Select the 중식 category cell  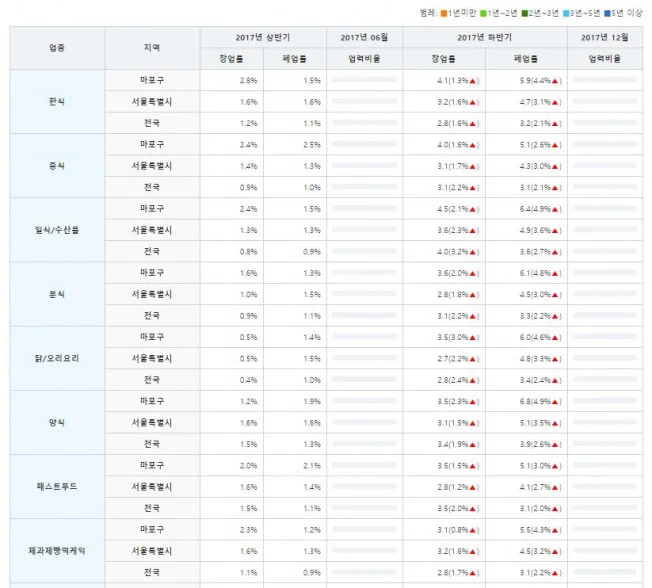pos(57,166)
